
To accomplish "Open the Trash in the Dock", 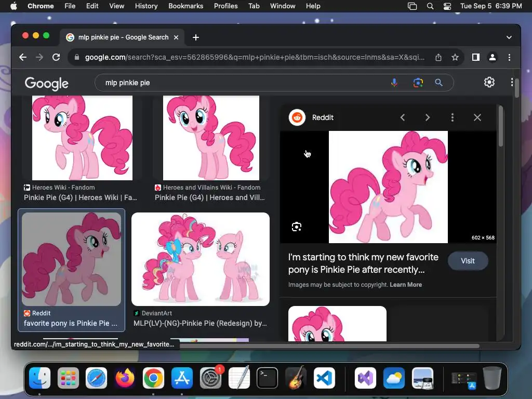I will coord(492,378).
